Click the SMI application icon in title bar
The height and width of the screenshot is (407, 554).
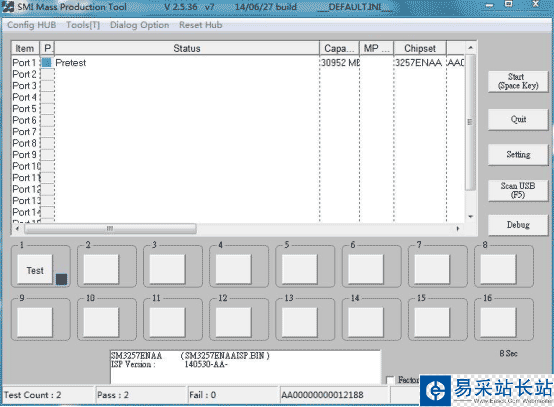[x=8, y=6]
